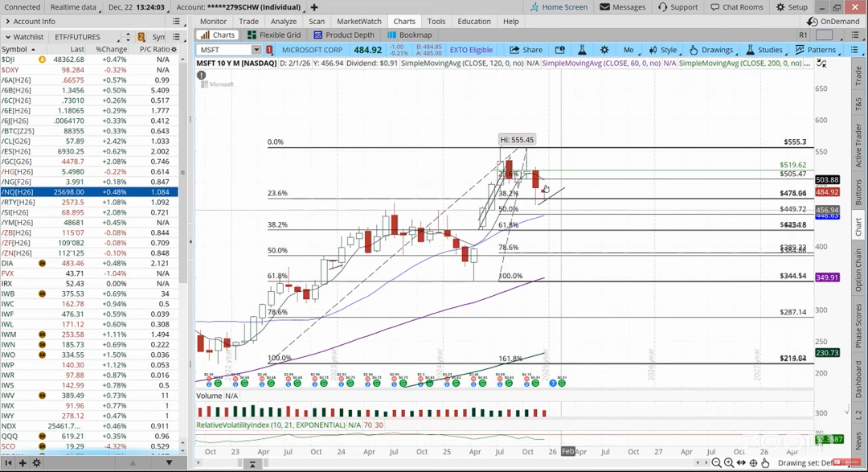Select the crosshair cursor icon
Viewport: 868px width, 472px height.
pos(753,462)
